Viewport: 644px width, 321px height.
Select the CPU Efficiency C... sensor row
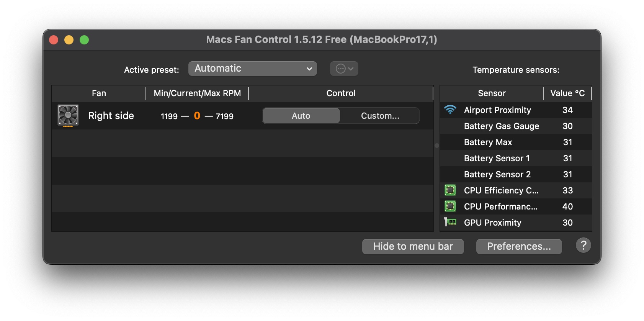tap(516, 190)
